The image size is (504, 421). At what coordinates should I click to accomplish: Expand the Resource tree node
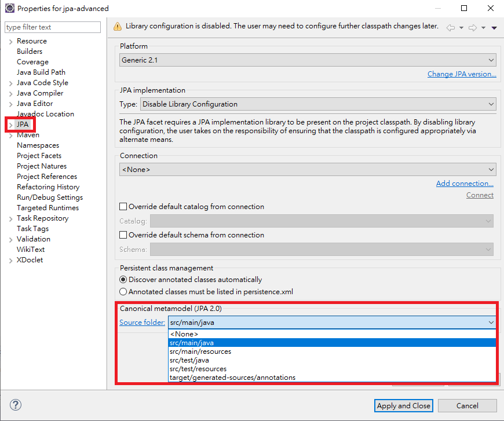click(x=10, y=42)
